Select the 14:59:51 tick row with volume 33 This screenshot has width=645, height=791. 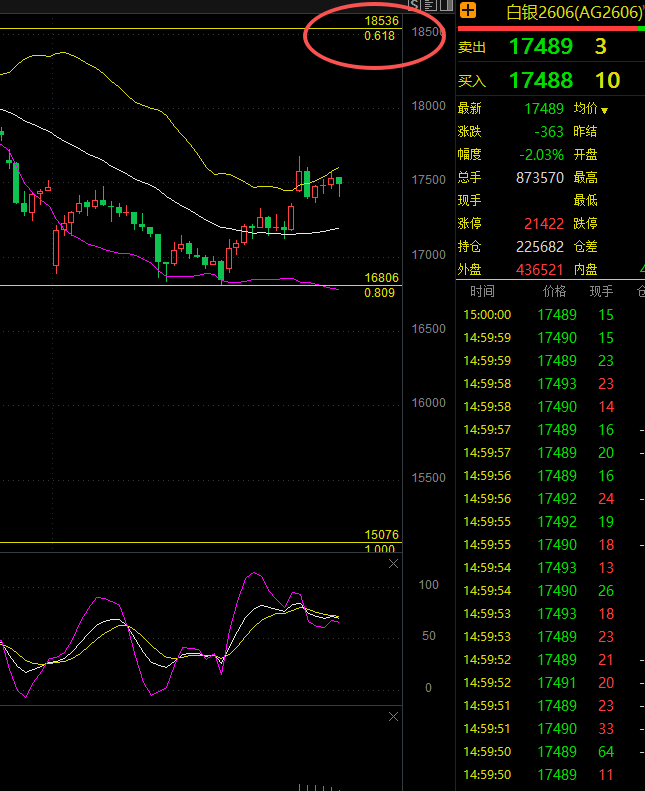click(551, 729)
